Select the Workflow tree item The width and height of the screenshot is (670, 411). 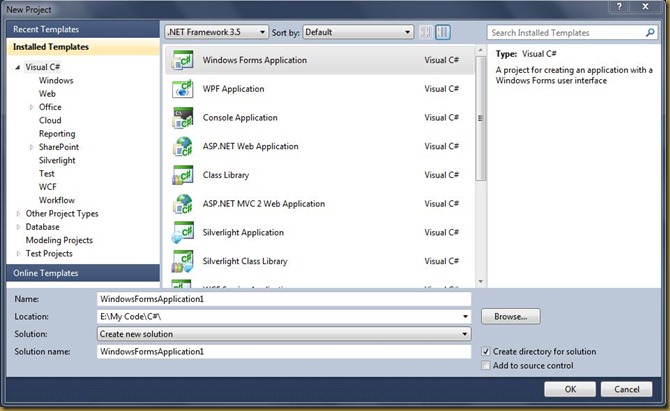[x=56, y=200]
